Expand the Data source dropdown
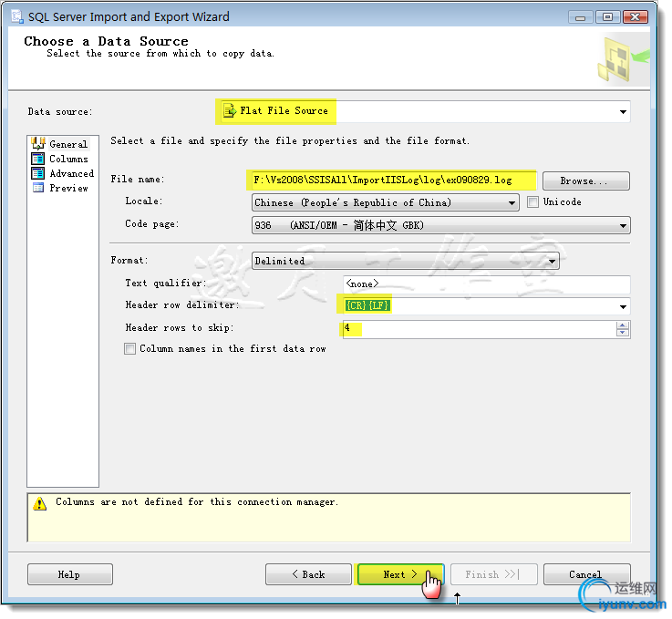The width and height of the screenshot is (672, 619). click(623, 112)
